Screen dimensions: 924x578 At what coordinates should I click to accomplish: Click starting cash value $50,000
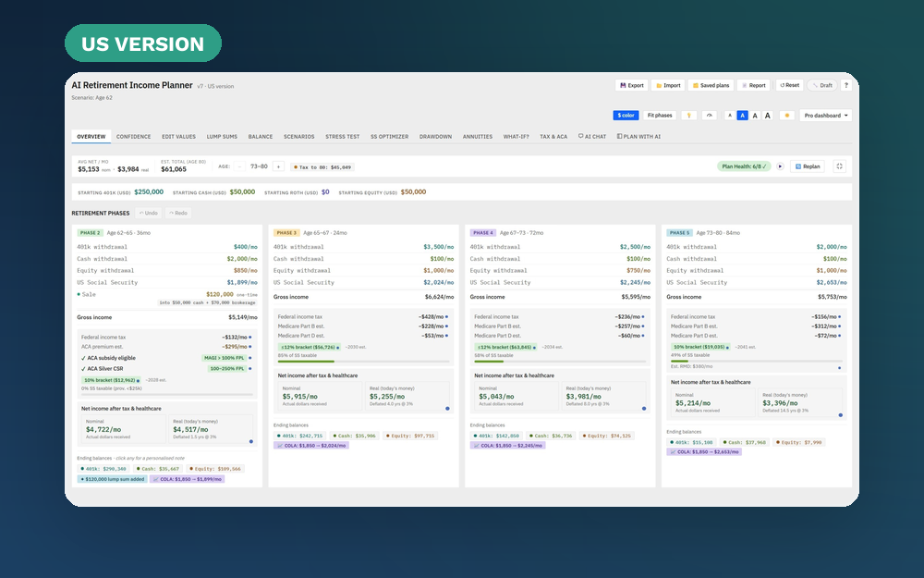[x=242, y=192]
